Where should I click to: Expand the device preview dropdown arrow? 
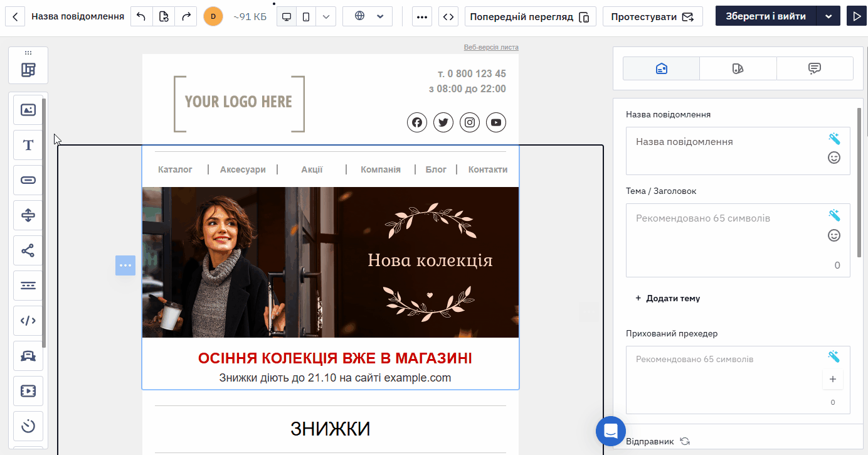point(325,16)
